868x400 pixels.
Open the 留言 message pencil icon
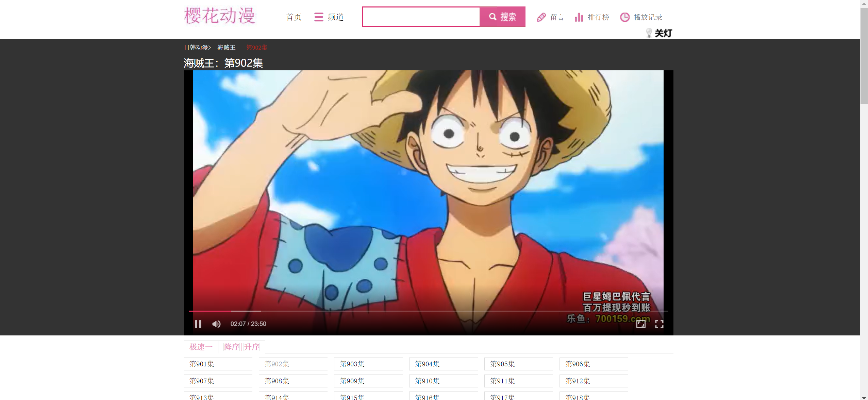click(541, 17)
